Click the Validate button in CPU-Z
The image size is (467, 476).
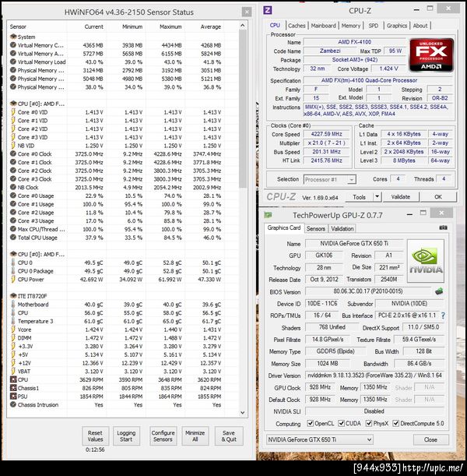[x=401, y=197]
